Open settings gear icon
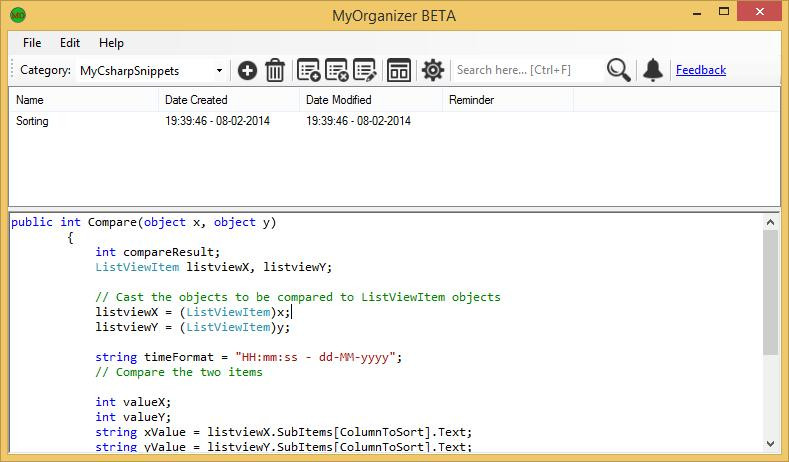 433,70
